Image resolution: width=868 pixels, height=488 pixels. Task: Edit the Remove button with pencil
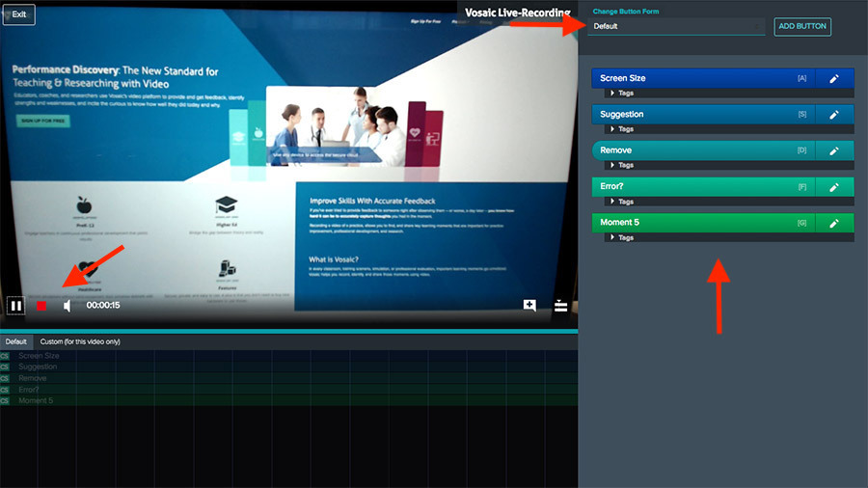click(x=834, y=150)
